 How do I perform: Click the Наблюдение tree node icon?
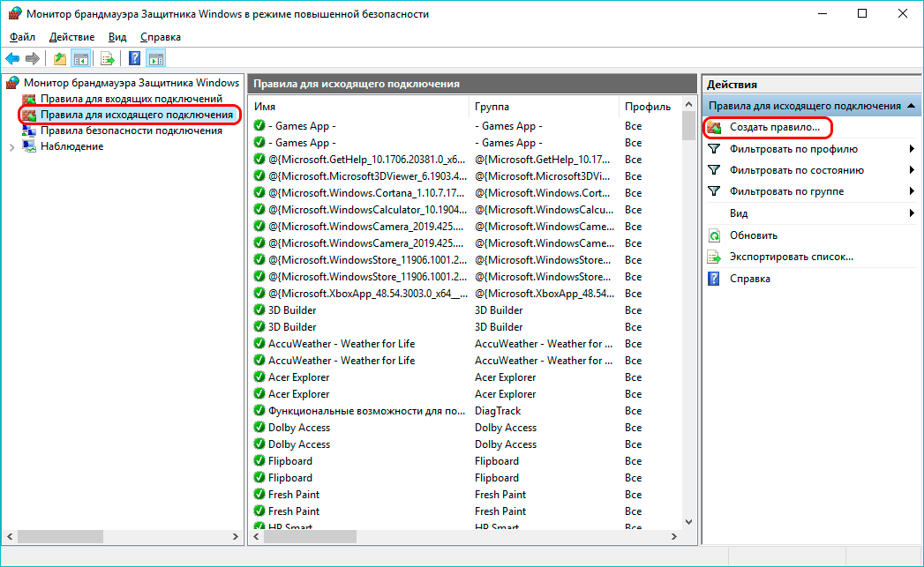tap(29, 146)
